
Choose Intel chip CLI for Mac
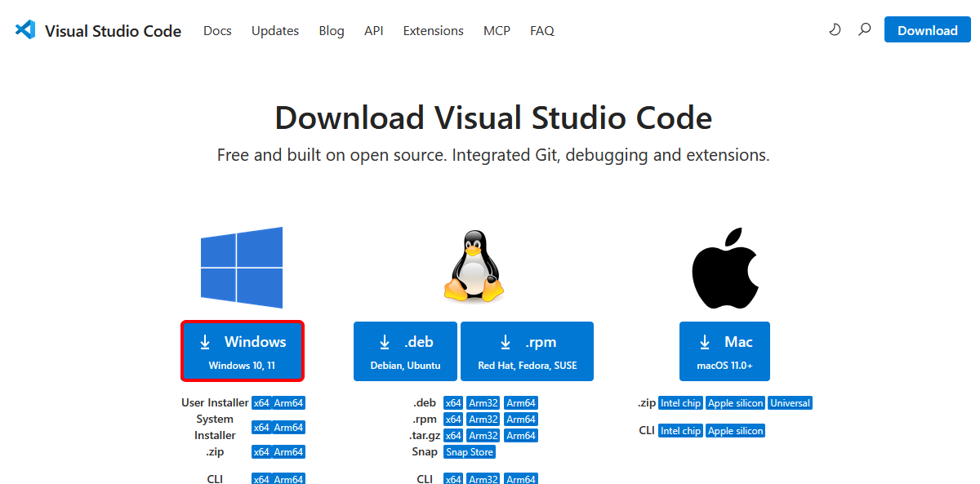coord(680,431)
